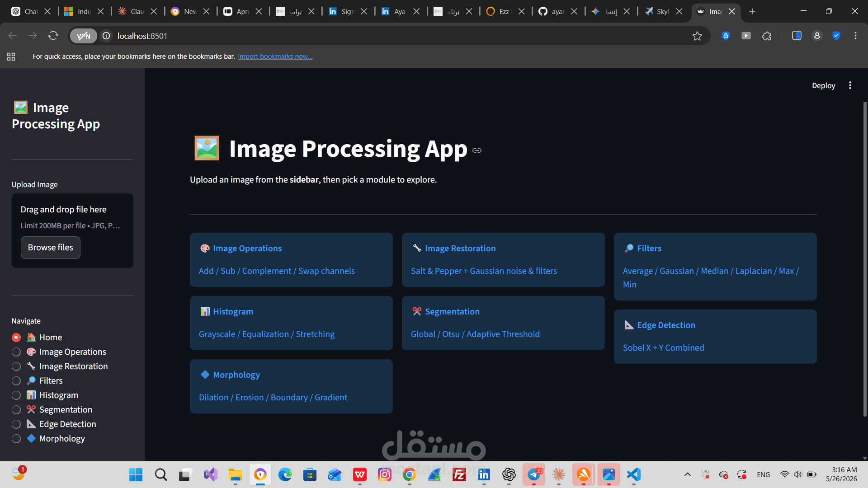This screenshot has height=488, width=868.
Task: Open the browser extensions puzzle icon
Action: pyautogui.click(x=767, y=36)
